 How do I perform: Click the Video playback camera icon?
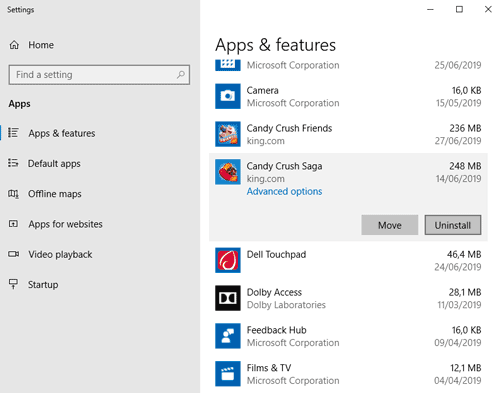tap(13, 254)
